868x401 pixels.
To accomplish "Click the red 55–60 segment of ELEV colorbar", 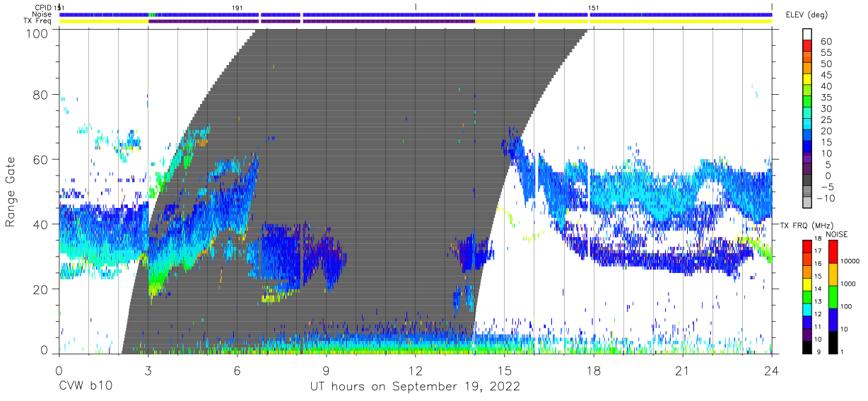I will click(807, 47).
